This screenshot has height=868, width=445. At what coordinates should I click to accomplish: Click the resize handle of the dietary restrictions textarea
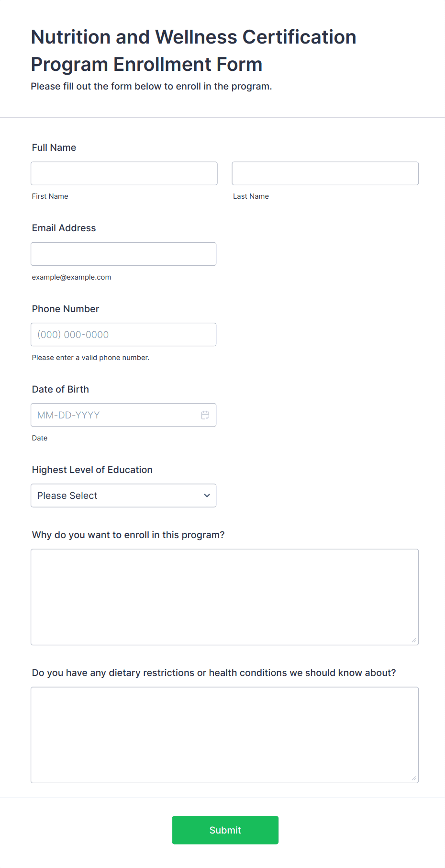pyautogui.click(x=414, y=778)
